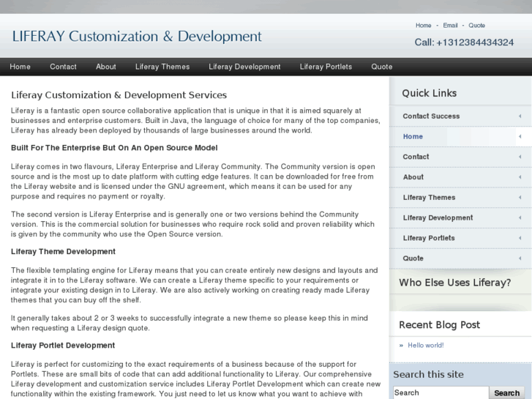Viewport: 532px width, 399px height.
Task: Open the Quote link in the top-right header
Action: tap(476, 26)
